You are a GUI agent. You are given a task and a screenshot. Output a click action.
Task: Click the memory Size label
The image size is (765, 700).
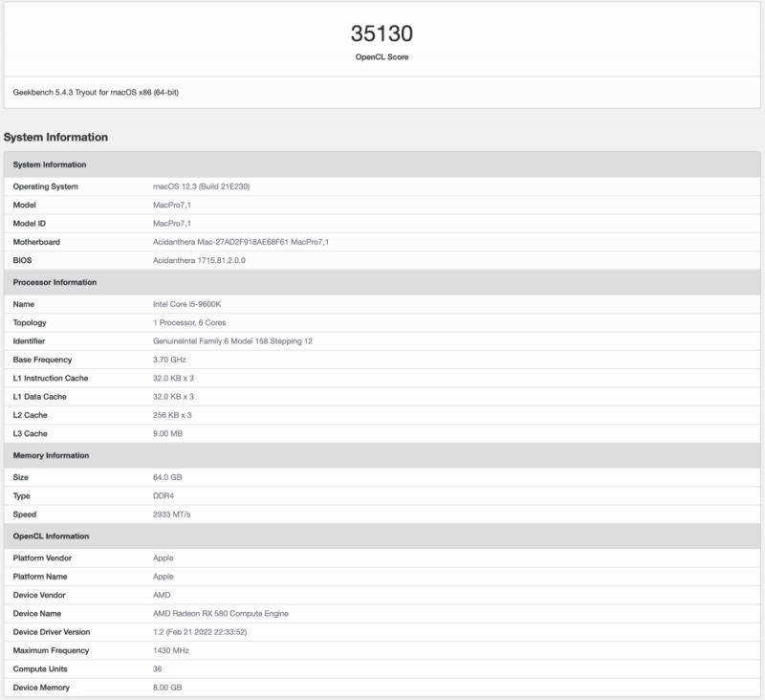click(x=20, y=477)
